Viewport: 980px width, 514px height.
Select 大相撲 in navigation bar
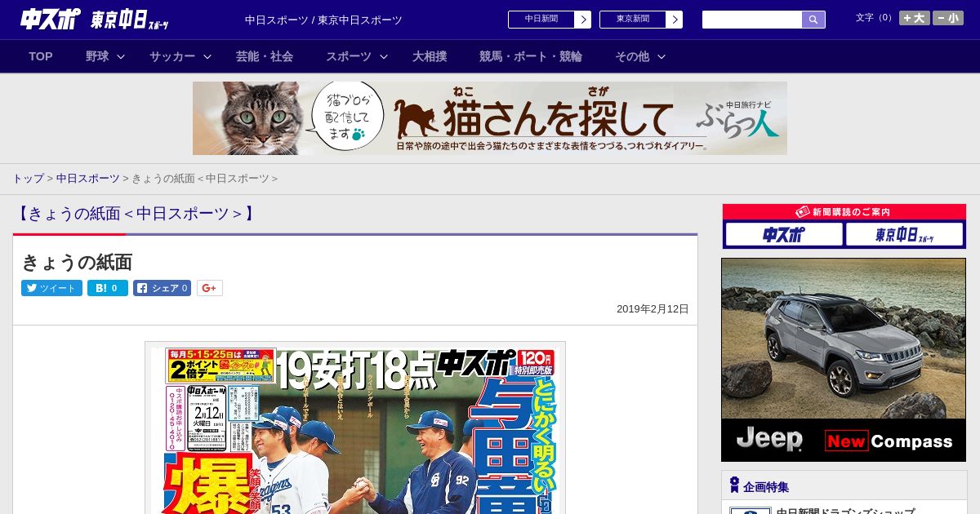430,56
